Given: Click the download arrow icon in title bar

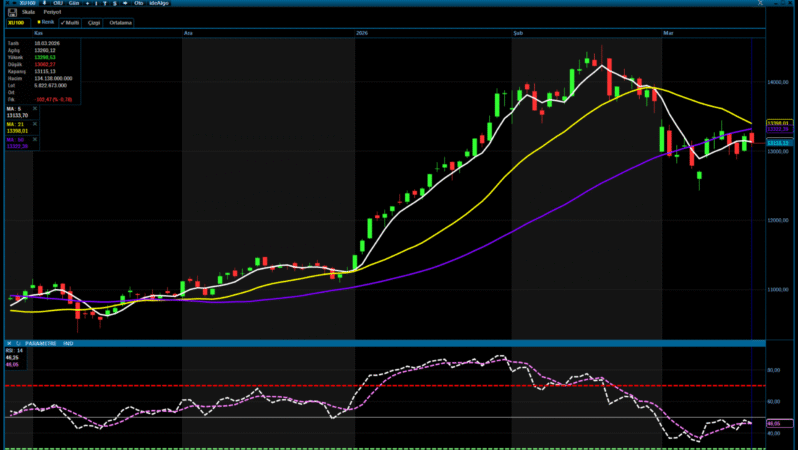Looking at the screenshot, I should [x=44, y=3].
